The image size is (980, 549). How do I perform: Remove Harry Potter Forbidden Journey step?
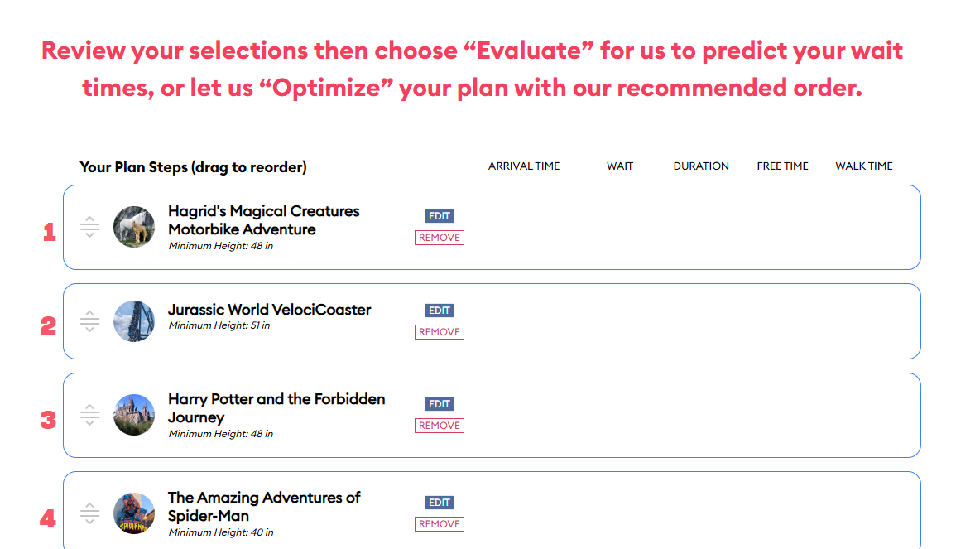[x=440, y=426]
